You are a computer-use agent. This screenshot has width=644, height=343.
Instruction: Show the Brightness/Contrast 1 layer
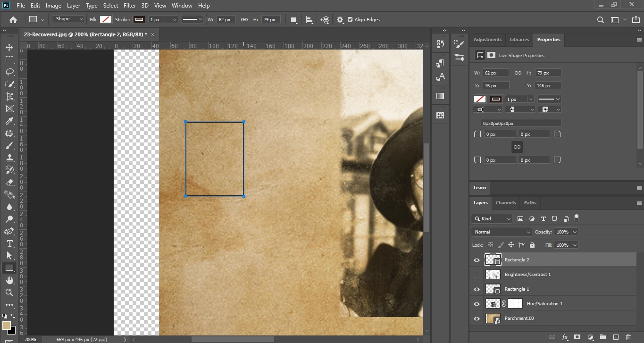coord(477,275)
